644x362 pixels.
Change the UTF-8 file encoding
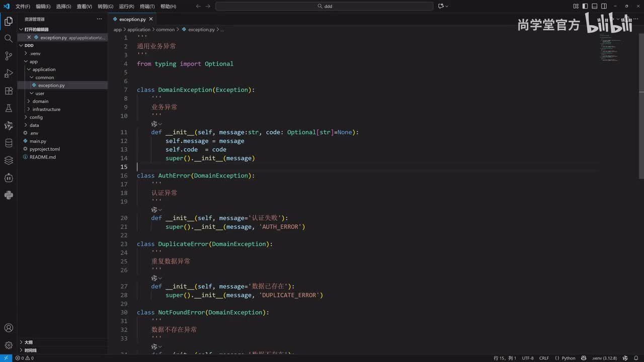pos(528,358)
